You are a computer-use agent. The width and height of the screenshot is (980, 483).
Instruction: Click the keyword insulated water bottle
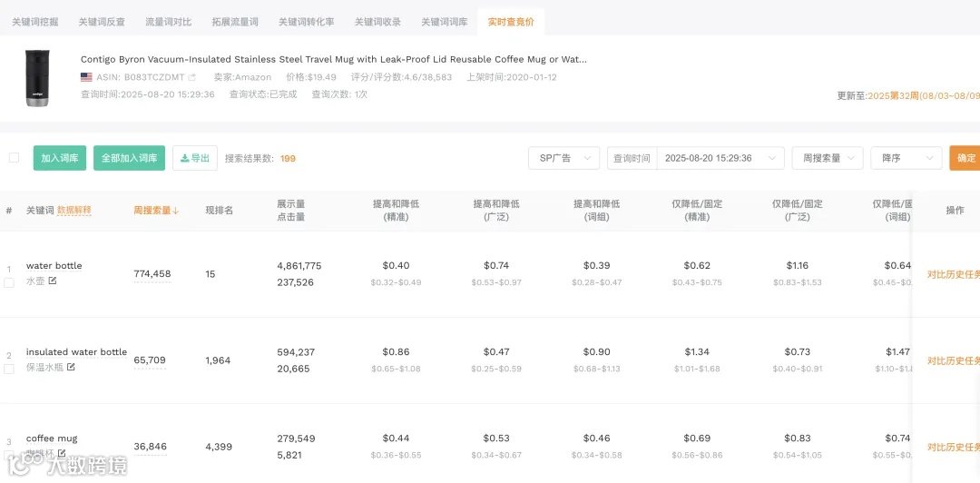[76, 352]
